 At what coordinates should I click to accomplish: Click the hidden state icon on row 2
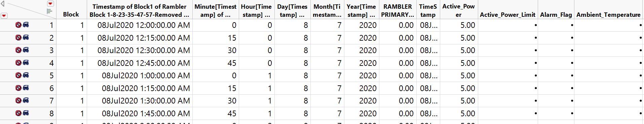26,37
